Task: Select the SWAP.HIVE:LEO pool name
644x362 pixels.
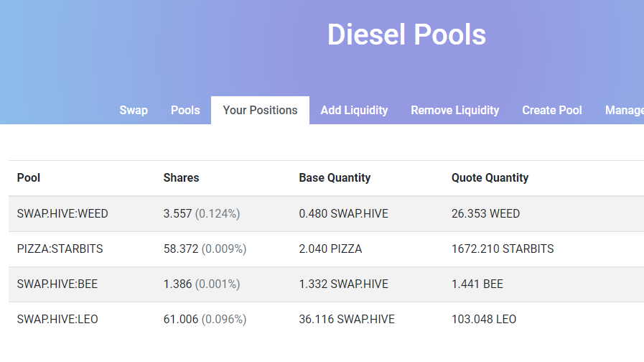Action: pyautogui.click(x=57, y=320)
